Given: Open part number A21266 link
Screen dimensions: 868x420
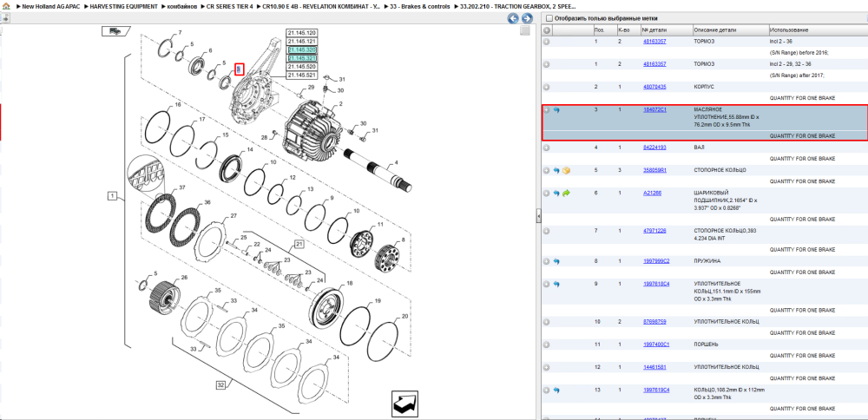Looking at the screenshot, I should pyautogui.click(x=652, y=193).
